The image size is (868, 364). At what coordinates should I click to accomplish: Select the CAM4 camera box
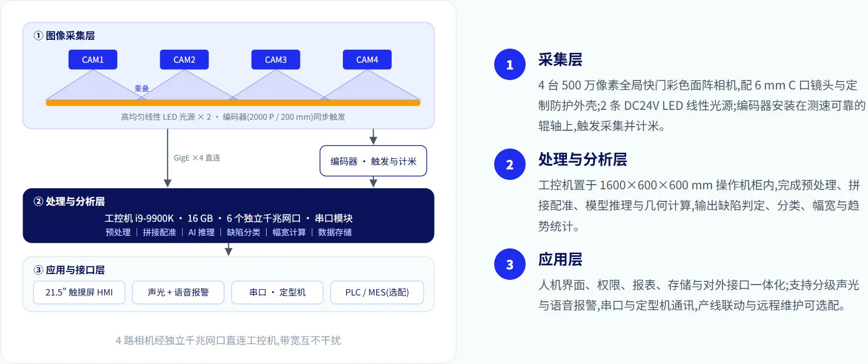point(367,60)
